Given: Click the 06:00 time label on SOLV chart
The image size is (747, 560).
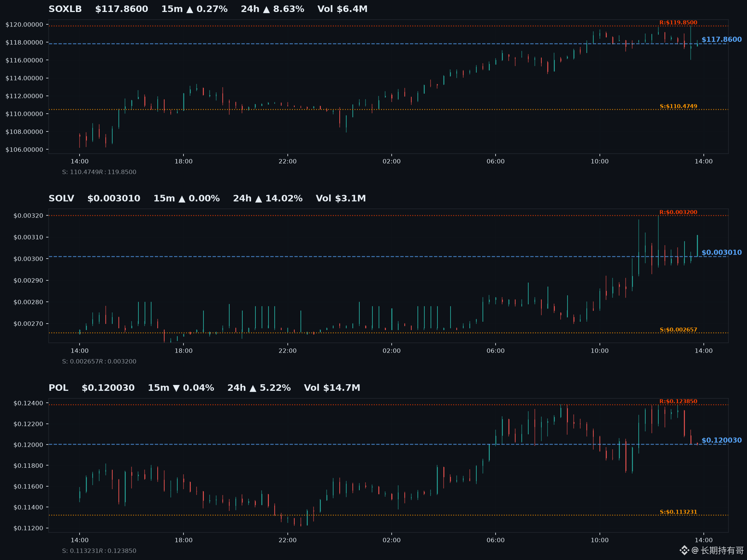Looking at the screenshot, I should tap(496, 351).
